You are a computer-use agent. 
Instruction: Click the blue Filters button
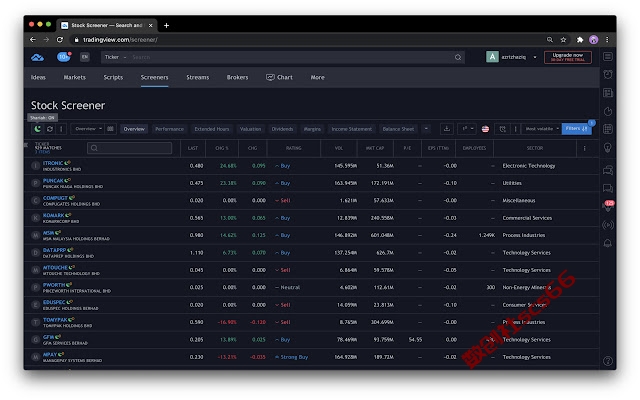576,129
